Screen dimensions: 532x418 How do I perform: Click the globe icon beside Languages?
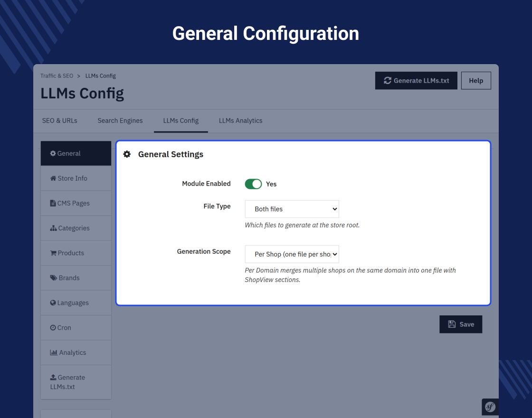53,303
